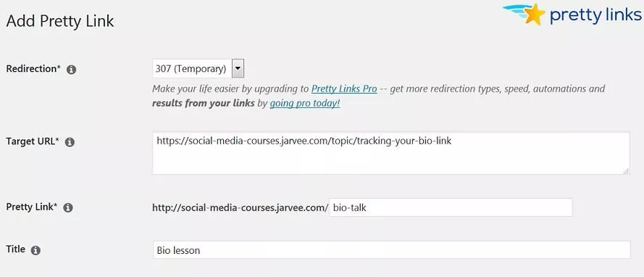The image size is (644, 277).
Task: Click the Redirection field label
Action: [x=33, y=69]
